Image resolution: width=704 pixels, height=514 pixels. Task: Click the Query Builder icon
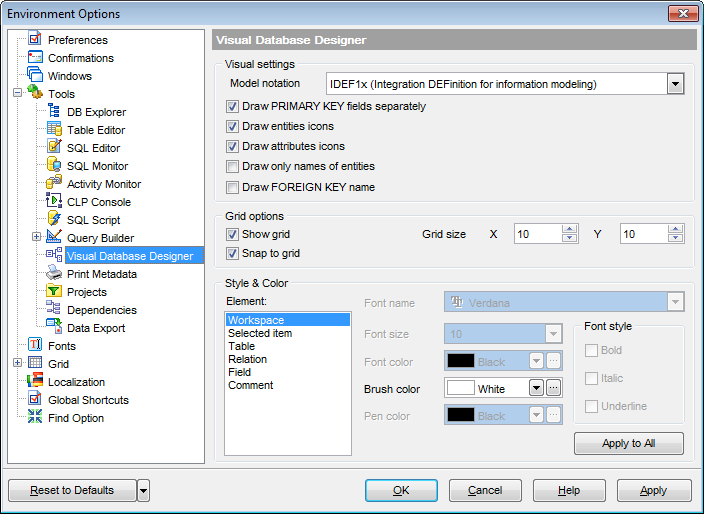(x=54, y=237)
